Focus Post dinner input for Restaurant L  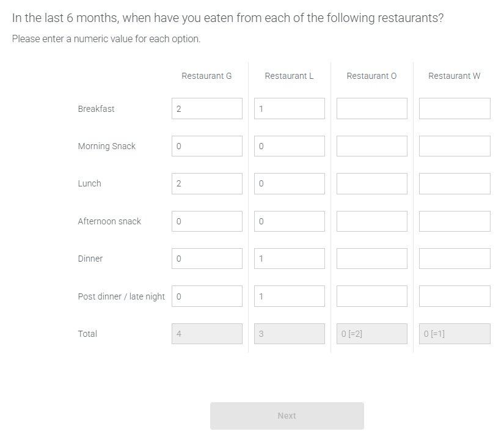289,296
